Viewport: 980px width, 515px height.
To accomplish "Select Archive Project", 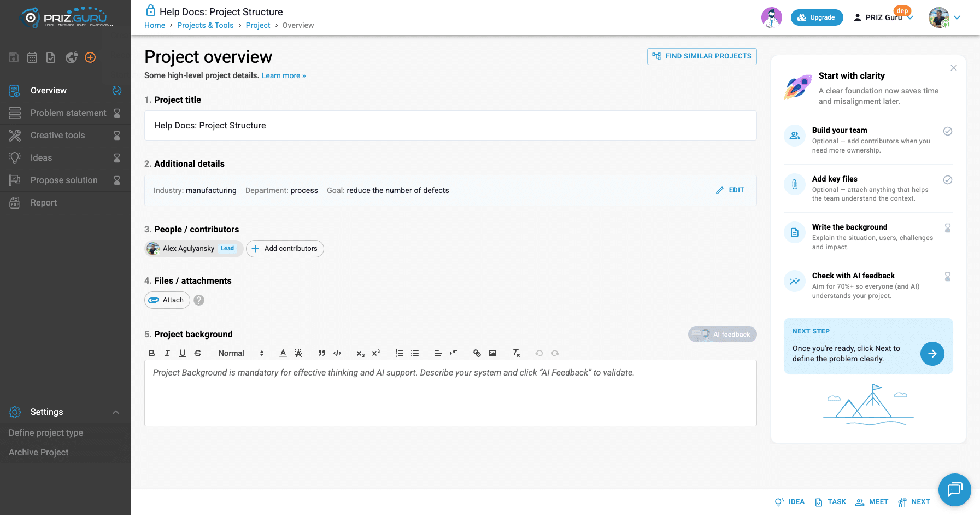I will pyautogui.click(x=39, y=453).
